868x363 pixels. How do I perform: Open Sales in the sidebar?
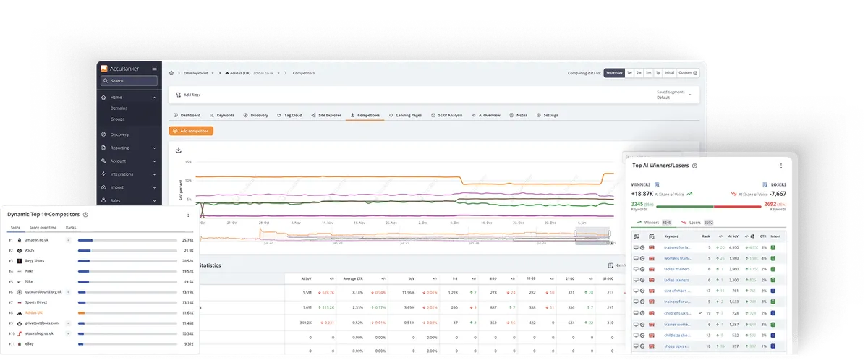pos(115,200)
